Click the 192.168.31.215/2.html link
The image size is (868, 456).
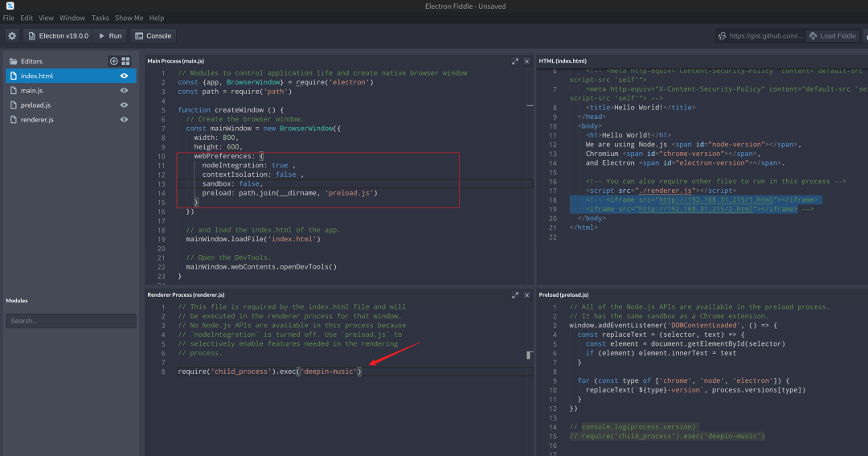[695, 209]
